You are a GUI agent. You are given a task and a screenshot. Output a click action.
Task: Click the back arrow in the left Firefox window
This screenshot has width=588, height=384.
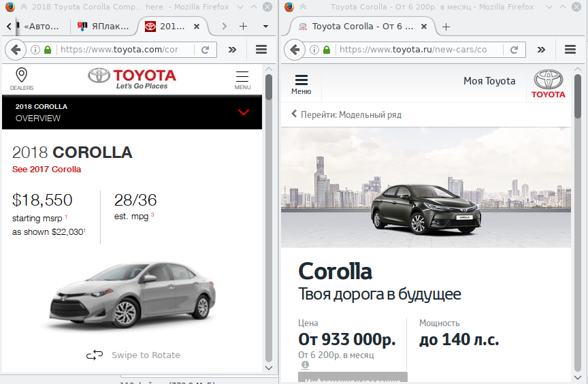pos(16,50)
